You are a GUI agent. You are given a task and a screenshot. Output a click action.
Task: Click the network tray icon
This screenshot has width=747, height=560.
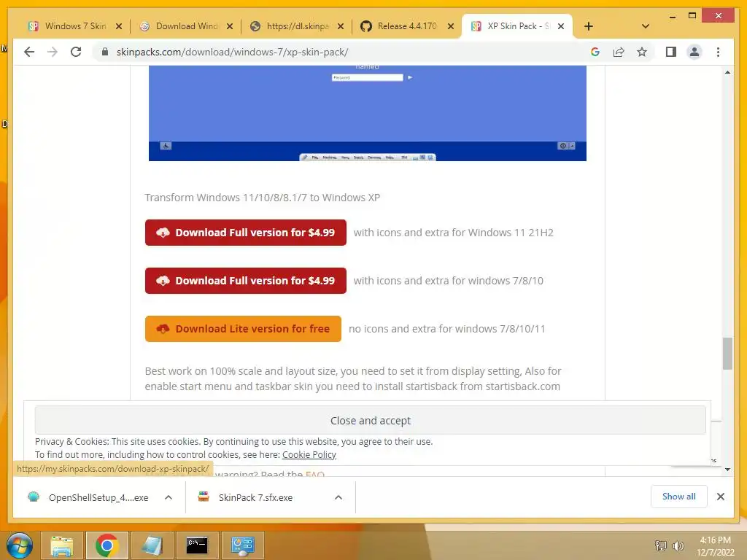[x=661, y=545]
